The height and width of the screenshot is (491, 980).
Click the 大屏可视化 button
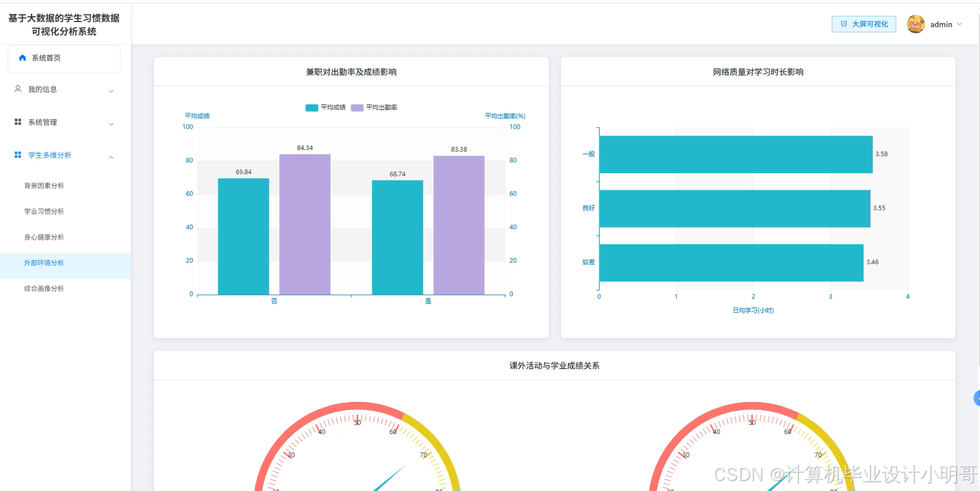pyautogui.click(x=864, y=24)
